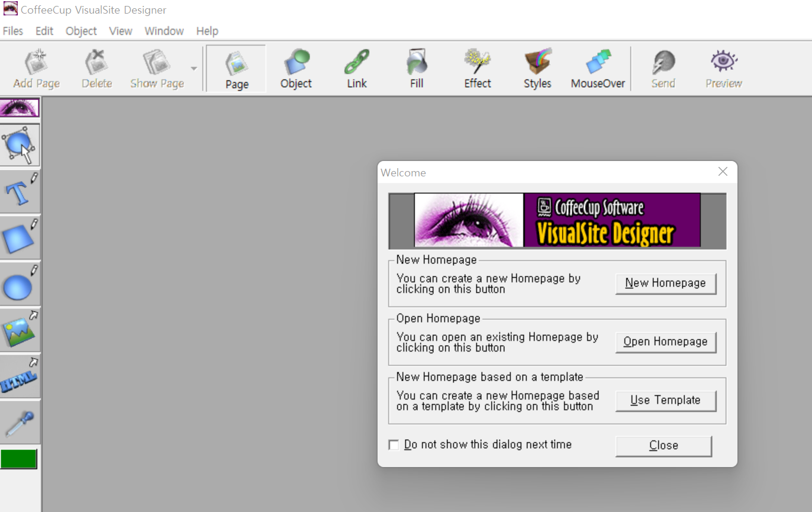Open the Object menu
Image resolution: width=812 pixels, height=512 pixels.
(81, 31)
